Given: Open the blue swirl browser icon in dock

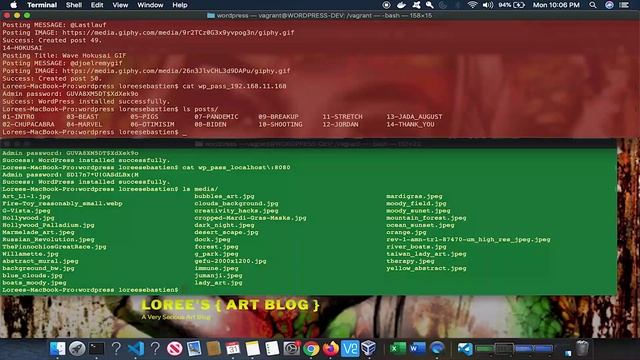Looking at the screenshot, I should 437,349.
